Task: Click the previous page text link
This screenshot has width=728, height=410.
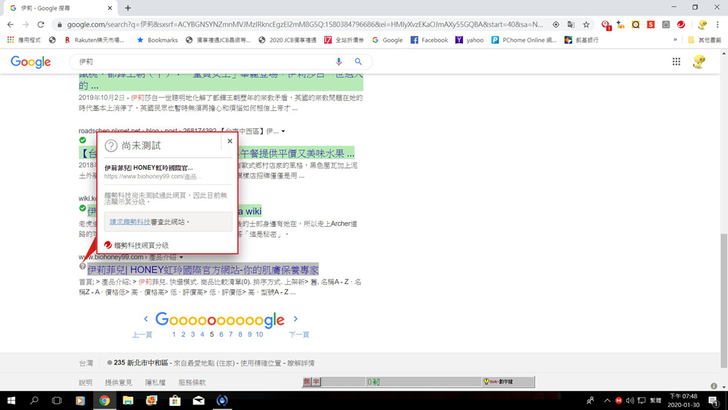Action: [x=142, y=334]
